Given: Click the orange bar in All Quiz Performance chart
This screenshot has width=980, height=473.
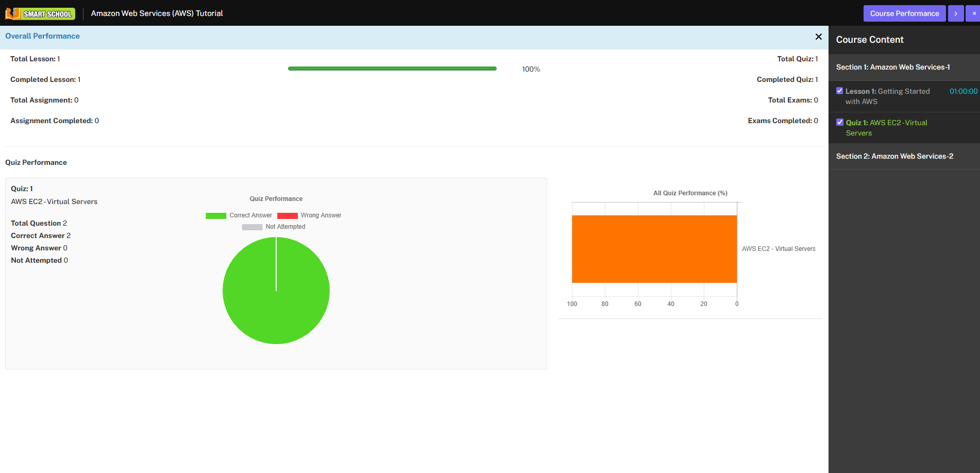Looking at the screenshot, I should pos(654,249).
